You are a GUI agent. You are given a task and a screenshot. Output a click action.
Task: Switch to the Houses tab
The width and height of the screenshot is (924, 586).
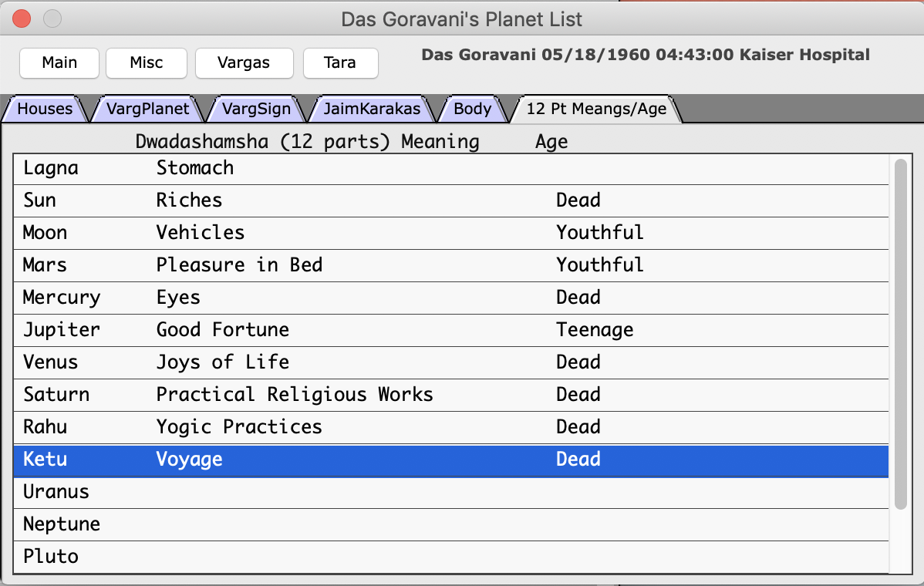click(x=45, y=109)
